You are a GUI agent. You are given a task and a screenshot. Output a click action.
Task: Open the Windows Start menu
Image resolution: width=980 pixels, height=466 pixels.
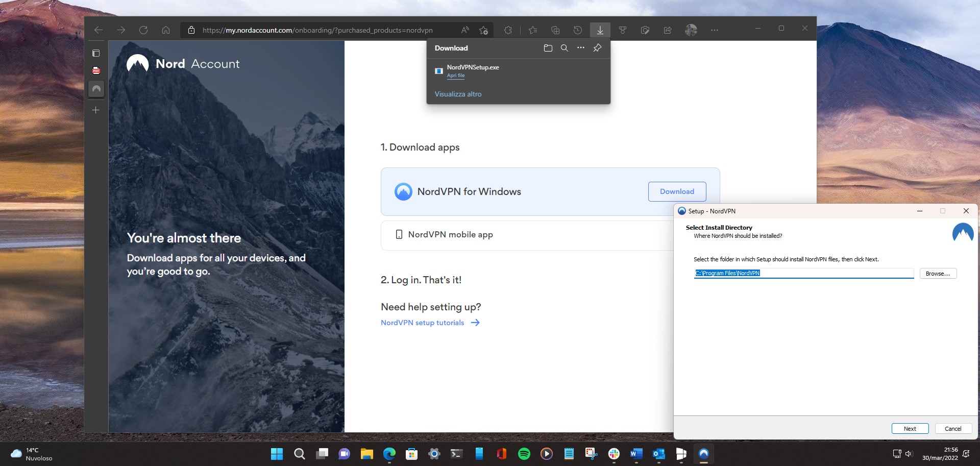point(277,454)
